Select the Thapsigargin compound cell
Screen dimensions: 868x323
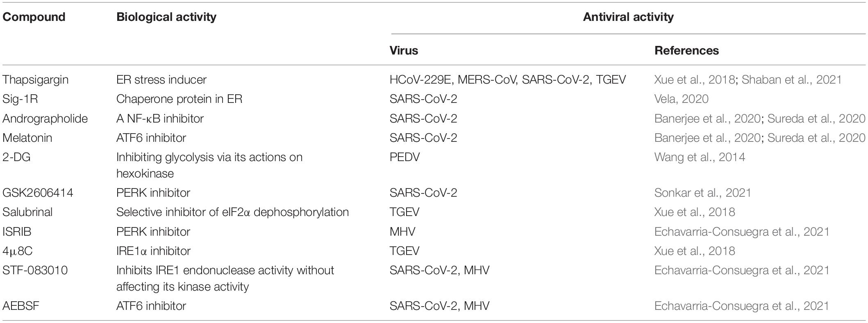coord(35,80)
